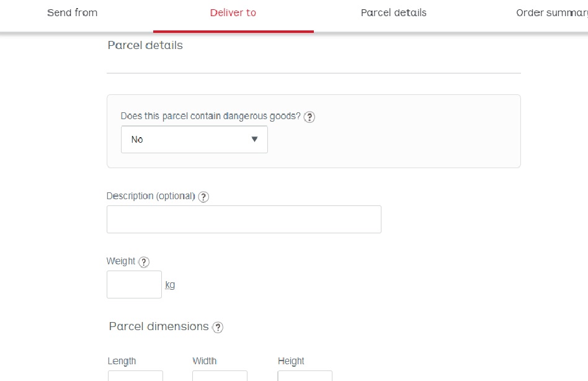Show the Weight field help tooltip
Viewport: 588px width, 381px height.
[144, 262]
